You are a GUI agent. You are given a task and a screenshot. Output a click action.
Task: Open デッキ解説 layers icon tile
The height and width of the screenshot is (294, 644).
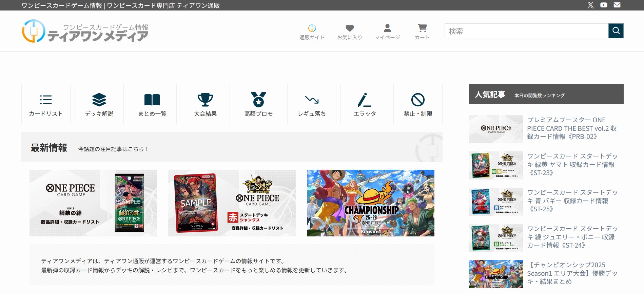[x=99, y=104]
